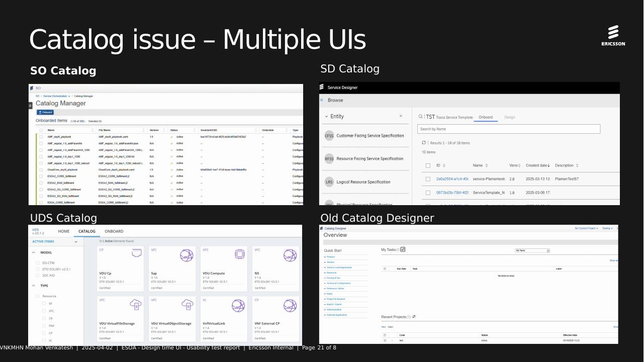The image size is (644, 362).
Task: Select all rows in Service Designer results
Action: 428,165
